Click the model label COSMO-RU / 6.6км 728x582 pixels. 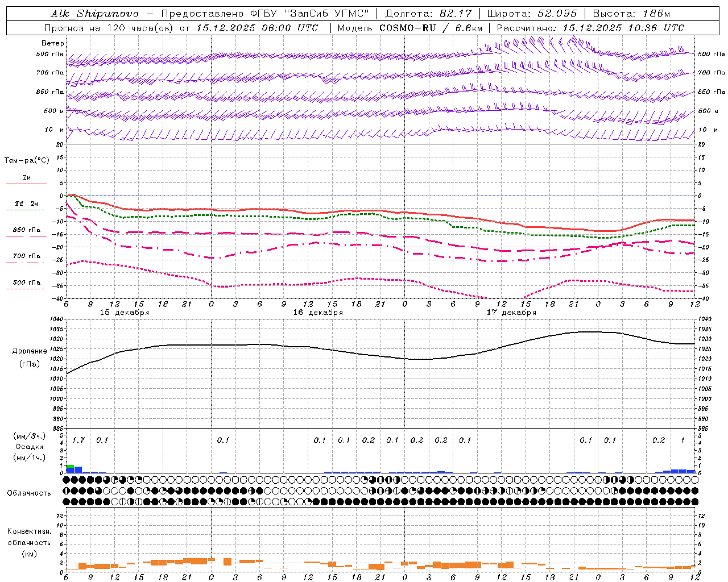431,28
